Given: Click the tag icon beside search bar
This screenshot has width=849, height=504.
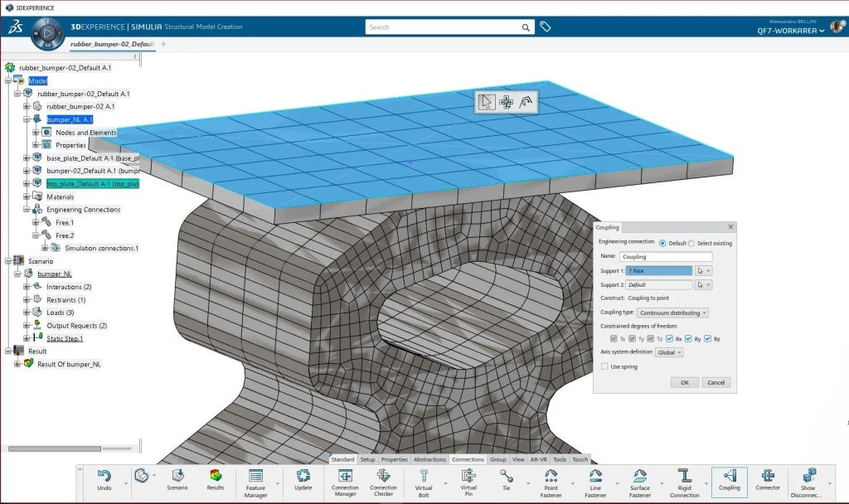Looking at the screenshot, I should 546,27.
